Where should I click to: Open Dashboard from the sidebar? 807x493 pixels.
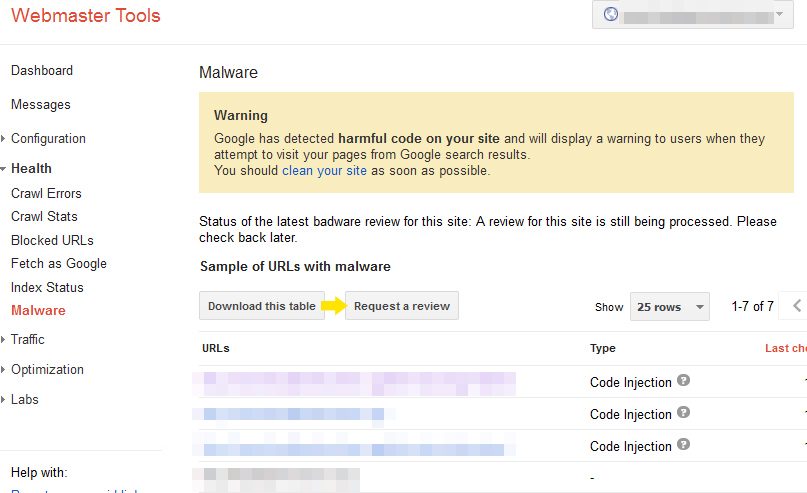coord(42,71)
